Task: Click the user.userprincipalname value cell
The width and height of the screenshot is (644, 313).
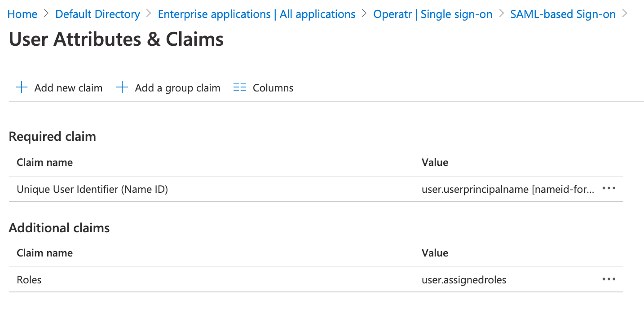Action: (x=507, y=190)
